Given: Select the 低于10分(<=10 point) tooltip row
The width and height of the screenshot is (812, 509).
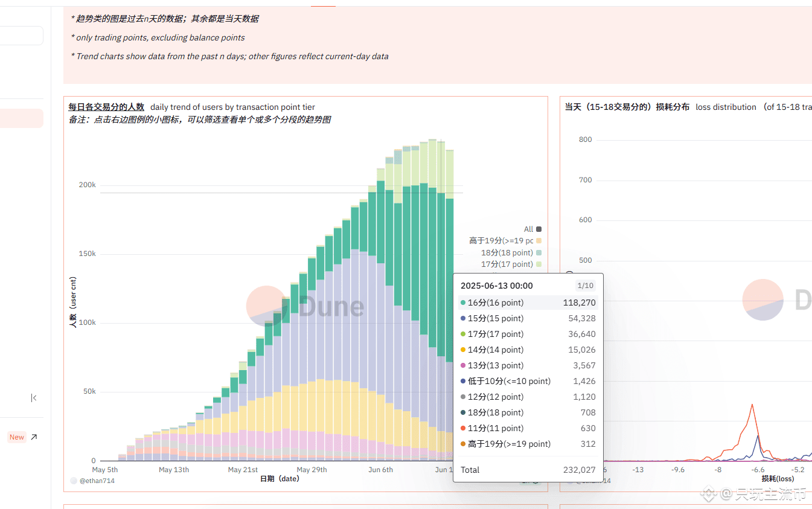Looking at the screenshot, I should pyautogui.click(x=528, y=381).
